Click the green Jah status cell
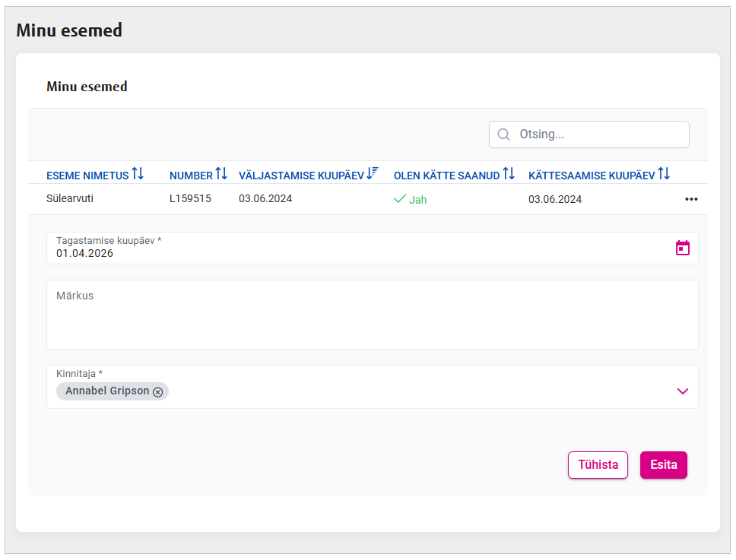Screen dimensions: 736x560 tap(411, 200)
